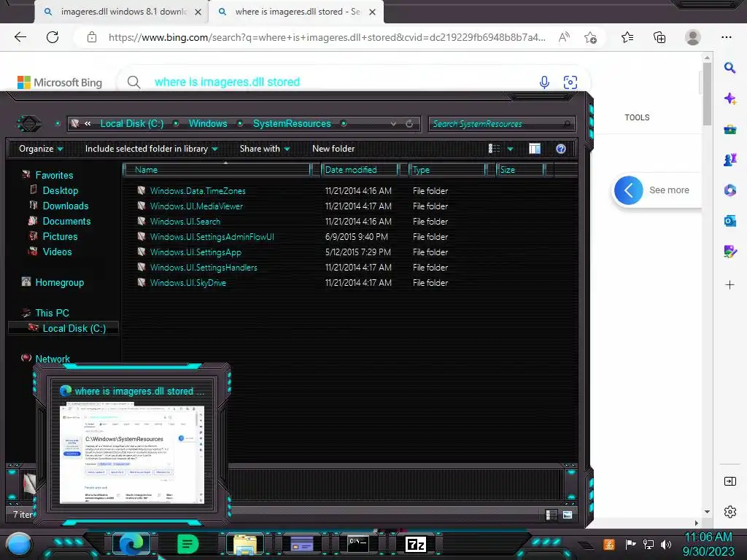Viewport: 747px width, 560px height.
Task: Click the SystemResources breadcrumb segment
Action: click(292, 124)
